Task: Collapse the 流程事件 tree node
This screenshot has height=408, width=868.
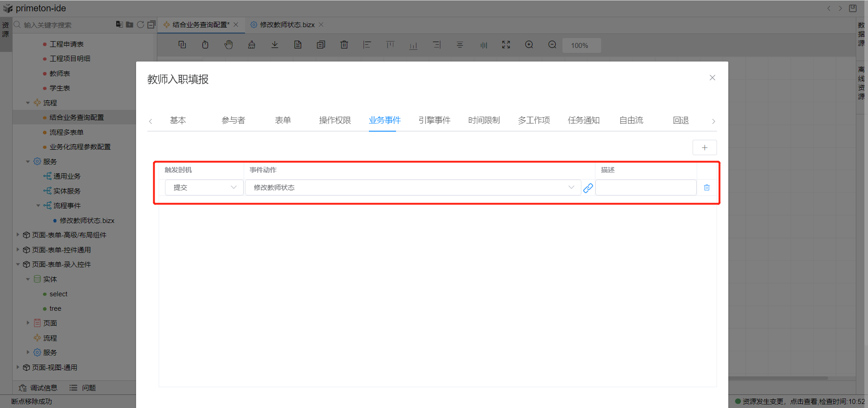Action: [38, 206]
